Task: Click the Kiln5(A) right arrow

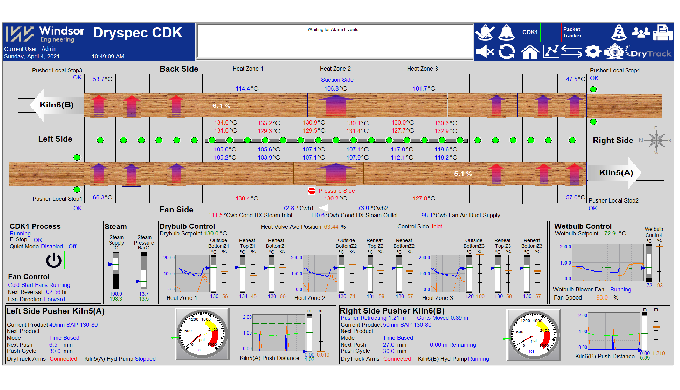Action: click(613, 173)
